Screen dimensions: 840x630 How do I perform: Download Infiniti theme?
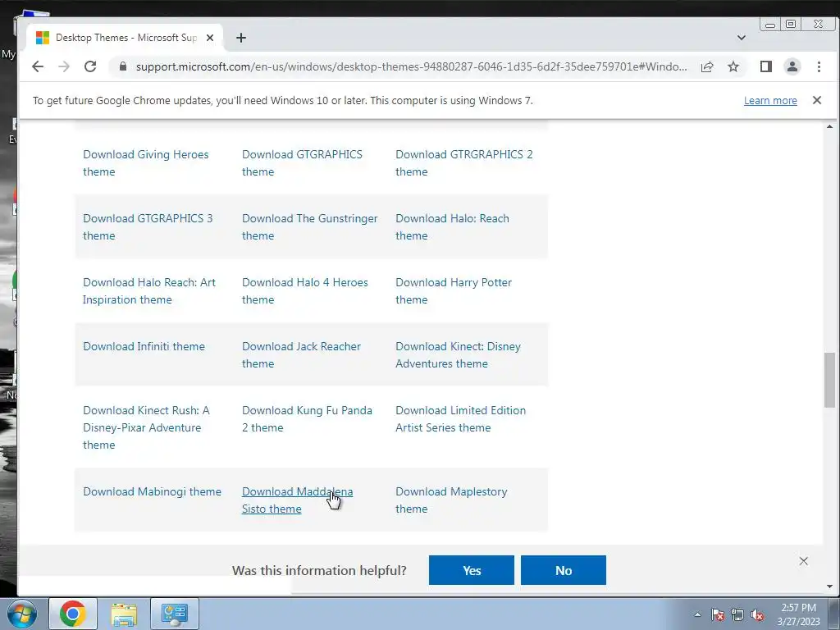144,346
